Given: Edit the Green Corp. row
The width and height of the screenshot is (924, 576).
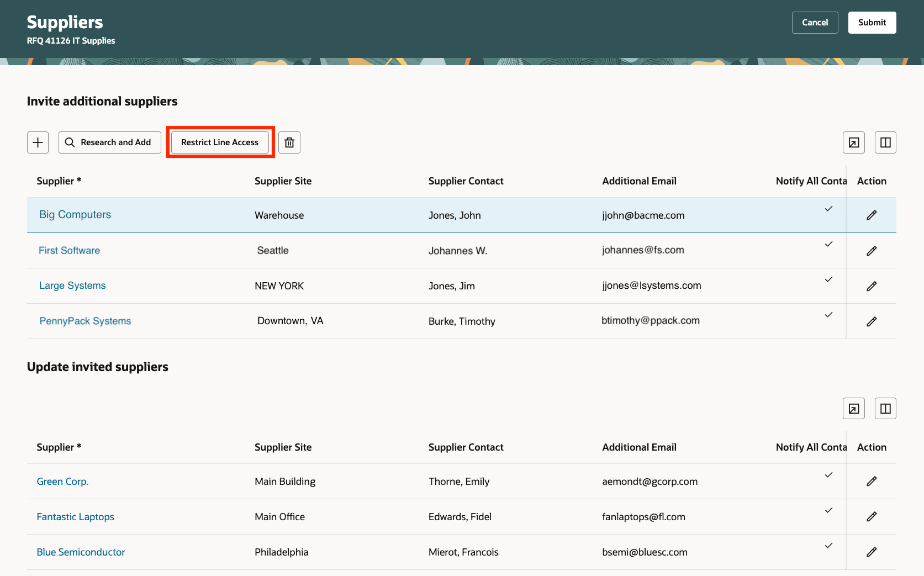Looking at the screenshot, I should [x=872, y=481].
